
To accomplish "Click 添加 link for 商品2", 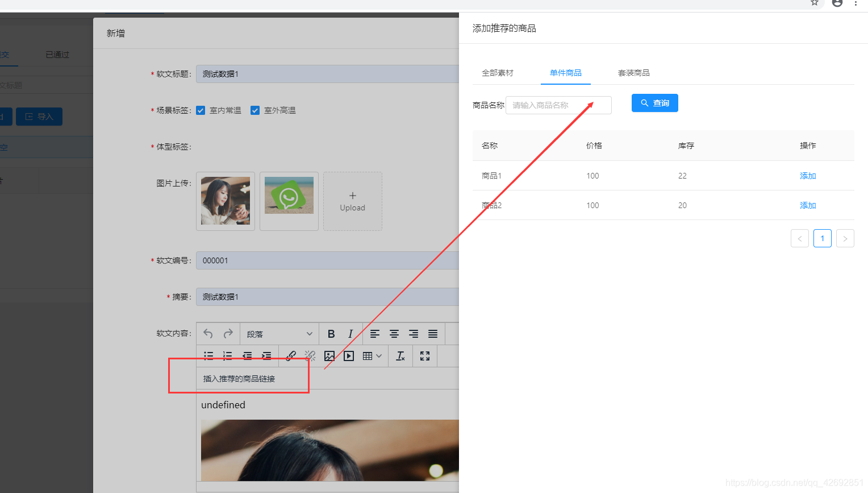I will (808, 205).
